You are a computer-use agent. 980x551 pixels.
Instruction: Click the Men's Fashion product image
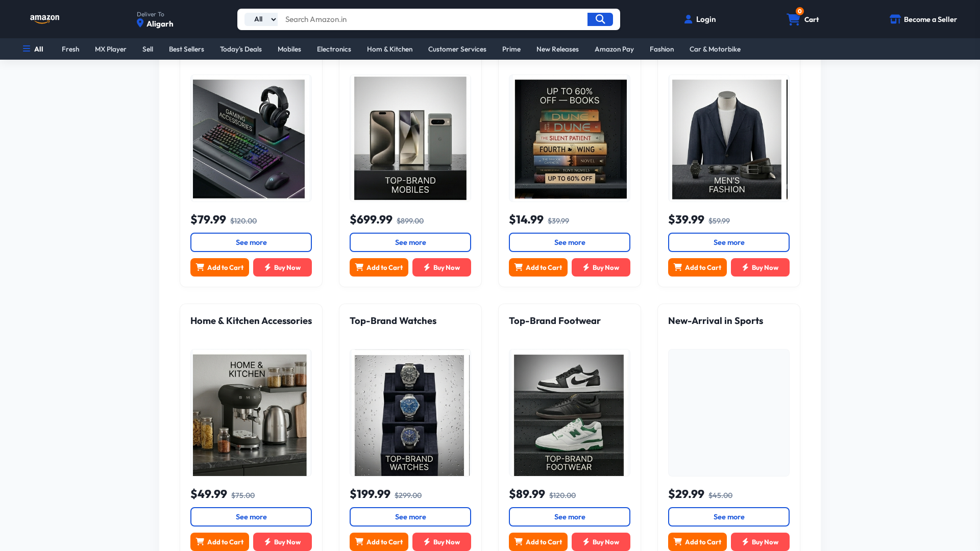coord(728,139)
